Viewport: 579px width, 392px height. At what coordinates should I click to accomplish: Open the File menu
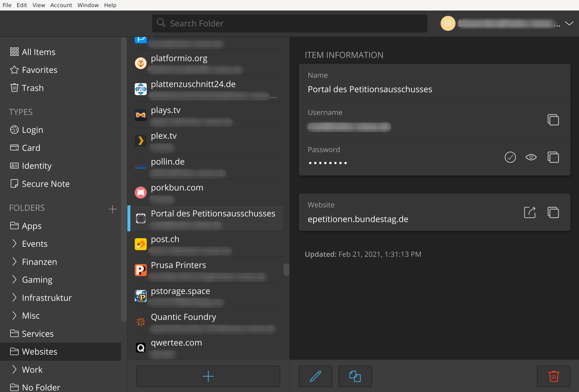(x=7, y=5)
